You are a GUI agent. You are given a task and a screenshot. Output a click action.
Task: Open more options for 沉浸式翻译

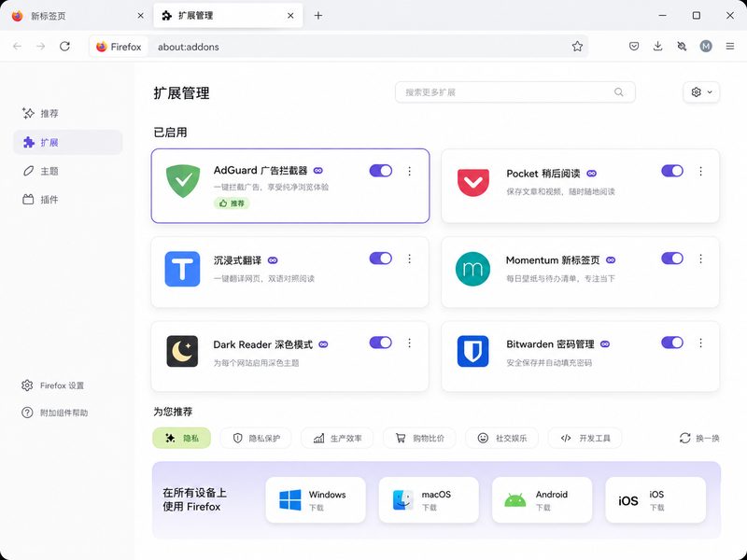click(x=409, y=259)
